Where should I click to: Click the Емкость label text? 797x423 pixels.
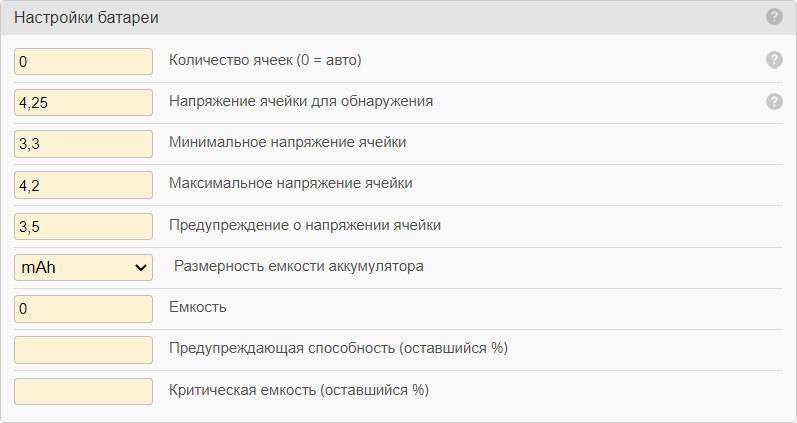click(198, 308)
